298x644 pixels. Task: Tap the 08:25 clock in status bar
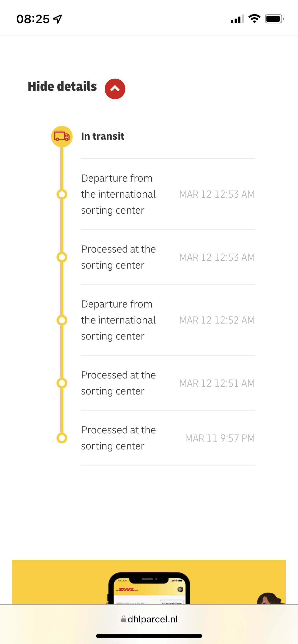click(33, 19)
